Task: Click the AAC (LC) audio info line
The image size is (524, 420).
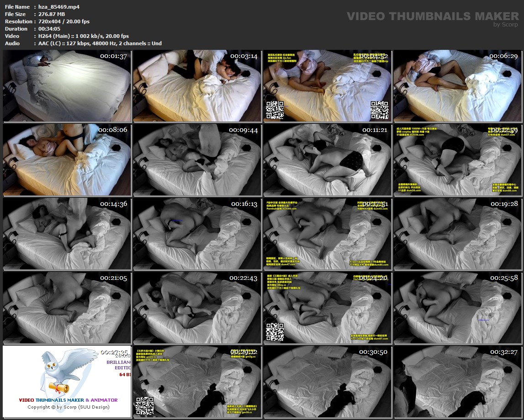Action: coord(100,43)
